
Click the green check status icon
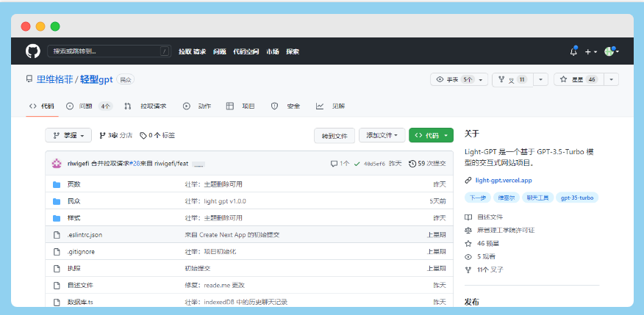[357, 164]
